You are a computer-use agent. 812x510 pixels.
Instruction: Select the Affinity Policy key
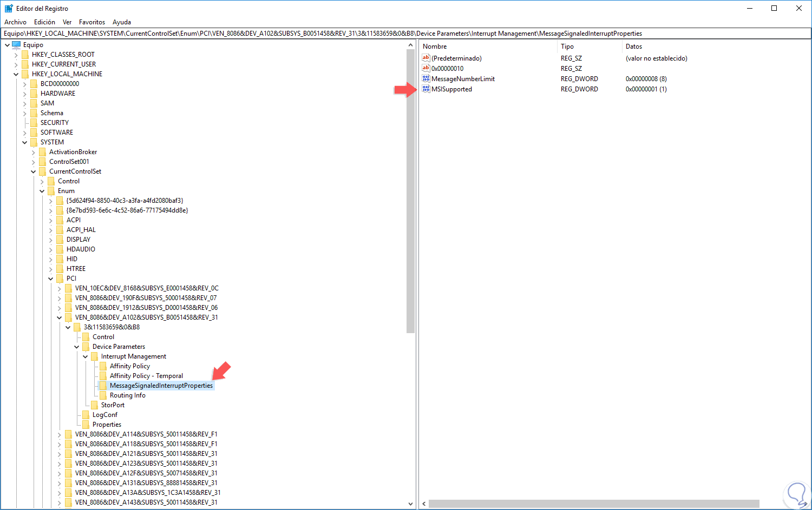point(130,366)
